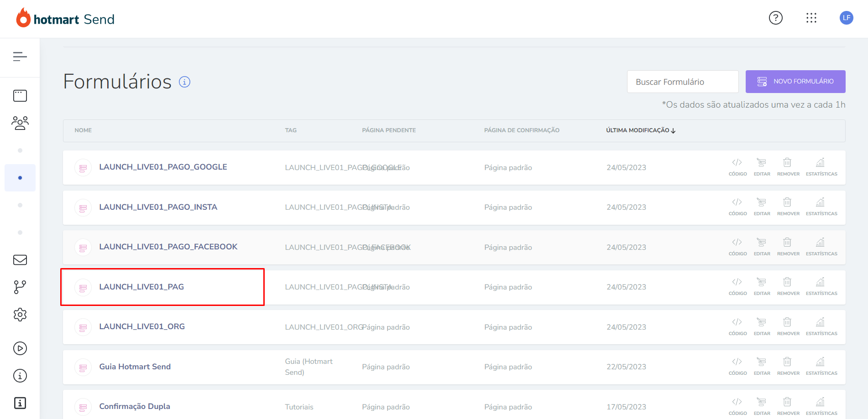Sort by TAG column header
Image resolution: width=868 pixels, height=419 pixels.
[x=291, y=130]
